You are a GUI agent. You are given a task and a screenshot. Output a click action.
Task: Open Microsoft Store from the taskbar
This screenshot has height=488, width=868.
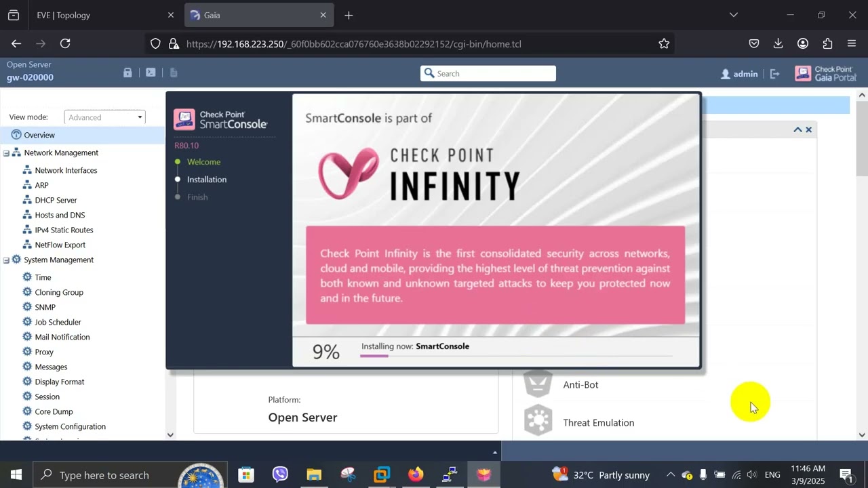point(246,474)
